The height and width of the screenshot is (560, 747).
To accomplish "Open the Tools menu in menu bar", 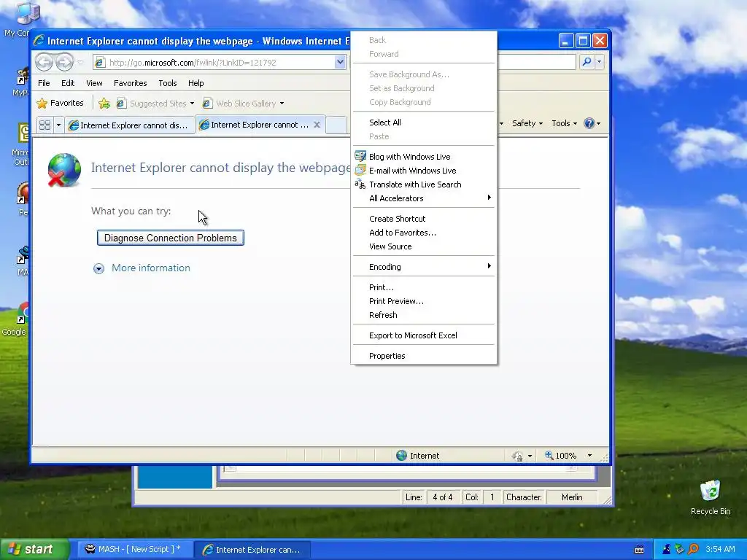I will 168,83.
